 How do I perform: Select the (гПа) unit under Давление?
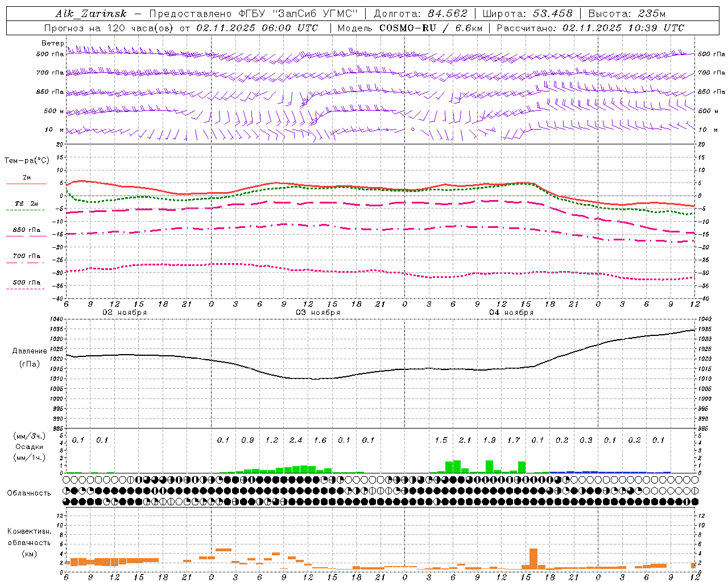pyautogui.click(x=29, y=364)
